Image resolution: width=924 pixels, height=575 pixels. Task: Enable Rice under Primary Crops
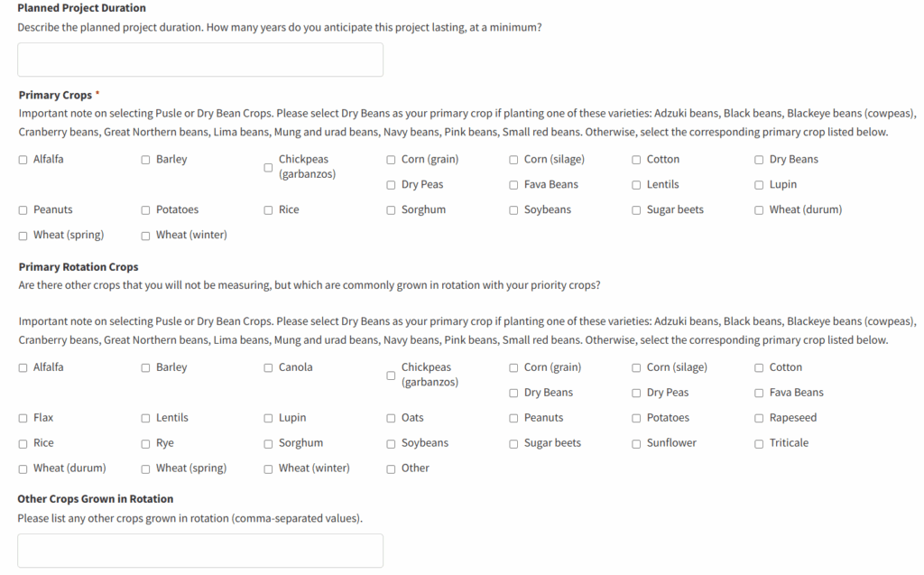point(269,210)
